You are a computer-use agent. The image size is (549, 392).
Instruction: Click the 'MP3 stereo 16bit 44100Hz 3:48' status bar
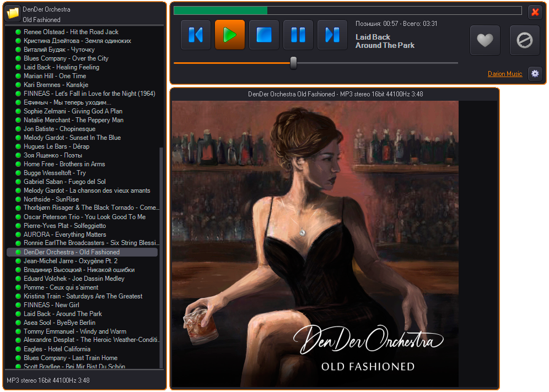coord(49,380)
